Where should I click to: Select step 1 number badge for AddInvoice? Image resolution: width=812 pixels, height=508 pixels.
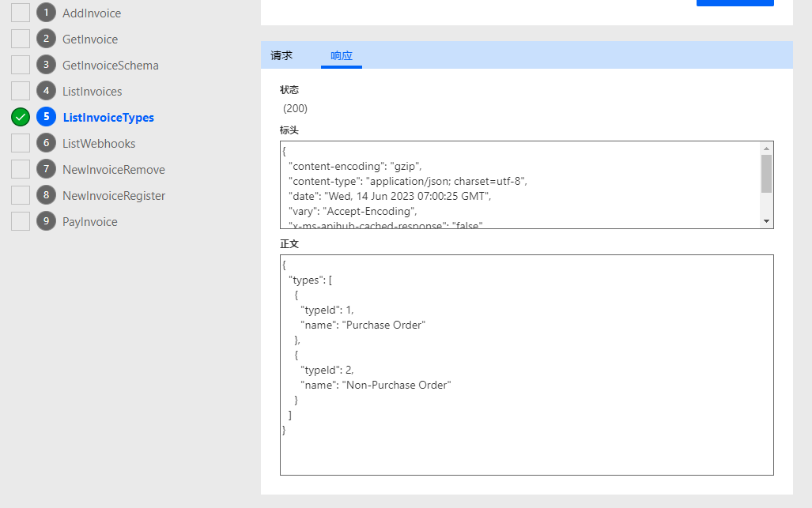[46, 13]
